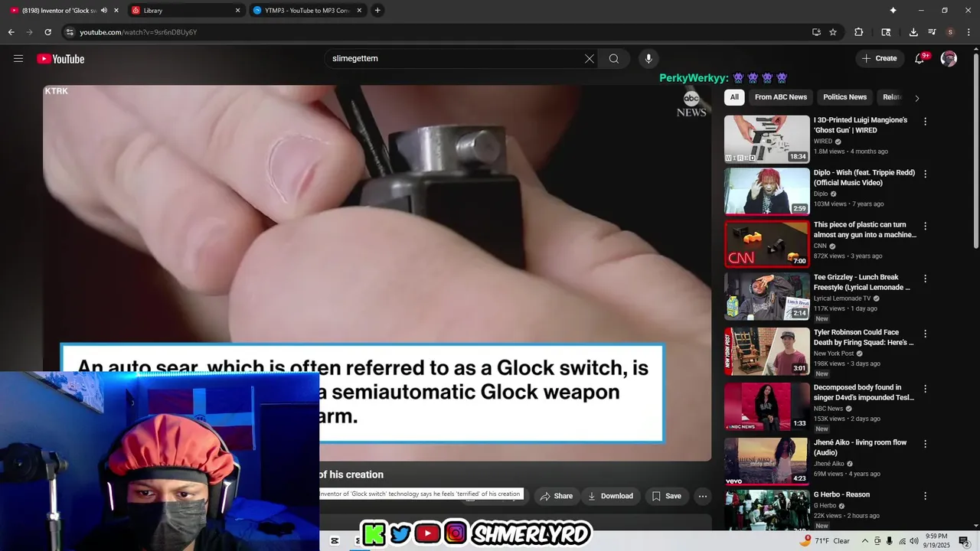The height and width of the screenshot is (551, 980).
Task: Switch to the YTMP3 YouTube to MP3 tab
Action: point(307,11)
